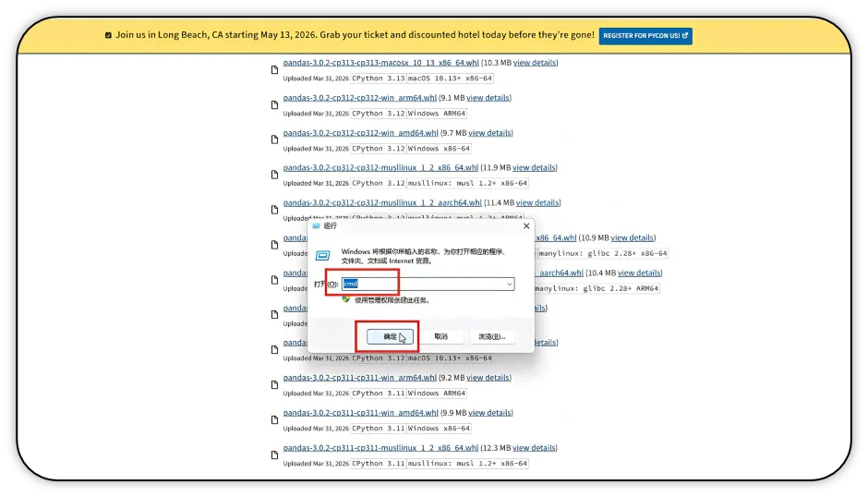The height and width of the screenshot is (497, 868).
Task: Close the Run dialog window
Action: [x=526, y=226]
